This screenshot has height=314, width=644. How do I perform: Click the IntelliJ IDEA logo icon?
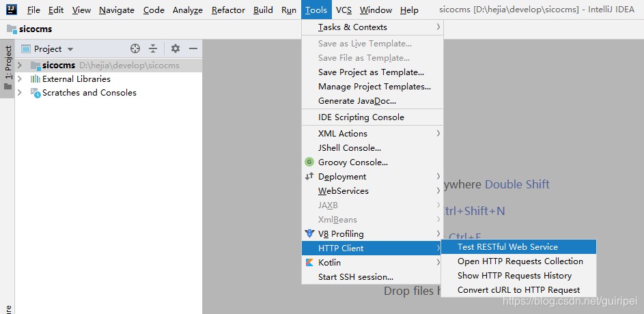point(12,10)
